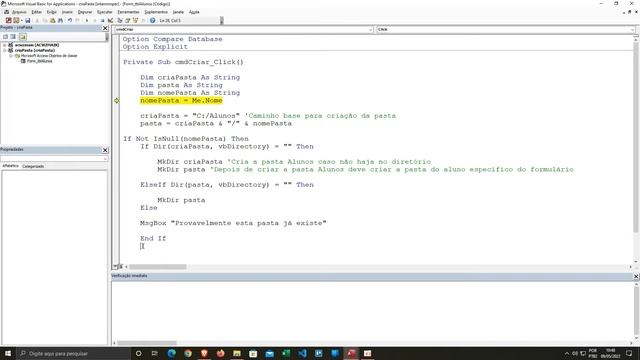
Task: Open Properties Window from the toolbar
Action: pyautogui.click(x=127, y=20)
